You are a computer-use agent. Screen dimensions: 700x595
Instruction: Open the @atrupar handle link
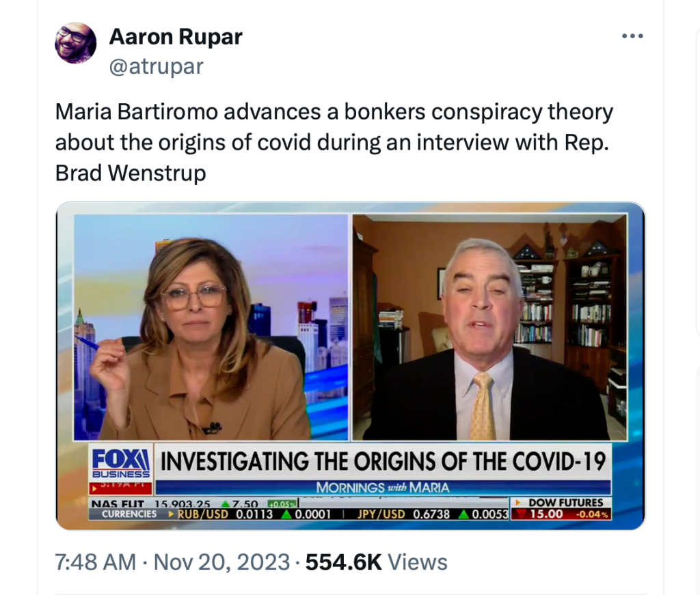pyautogui.click(x=156, y=66)
